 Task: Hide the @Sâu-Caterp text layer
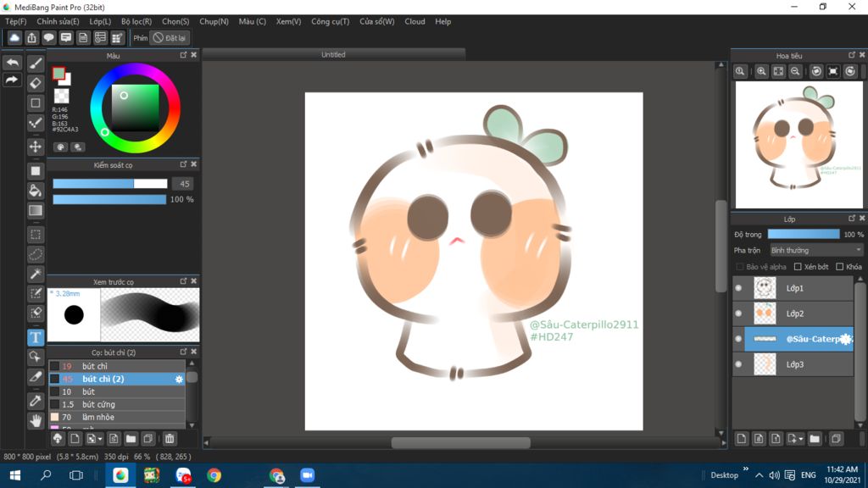(738, 339)
